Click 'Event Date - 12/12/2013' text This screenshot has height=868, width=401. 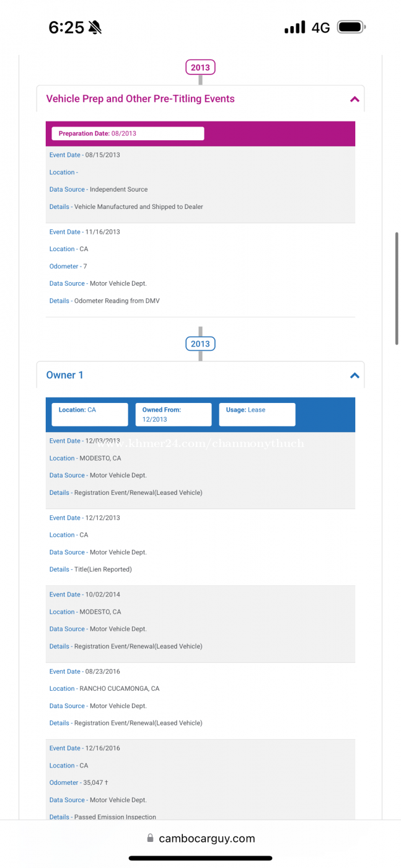pos(85,518)
